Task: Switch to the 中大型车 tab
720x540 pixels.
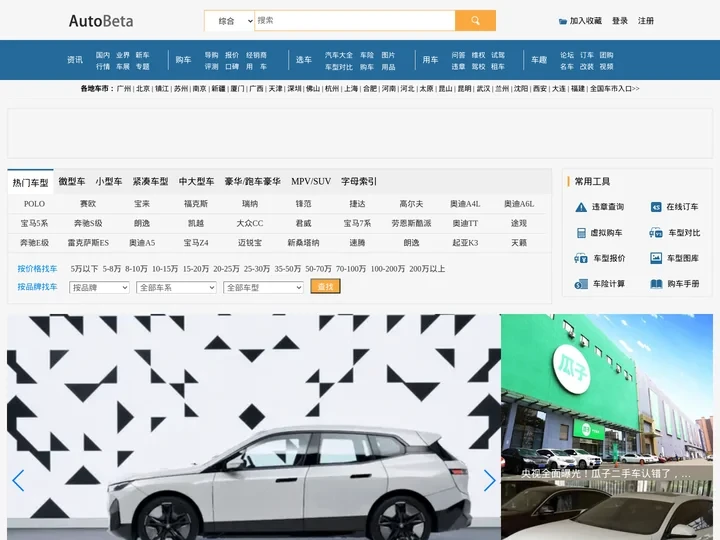Action: (x=197, y=181)
